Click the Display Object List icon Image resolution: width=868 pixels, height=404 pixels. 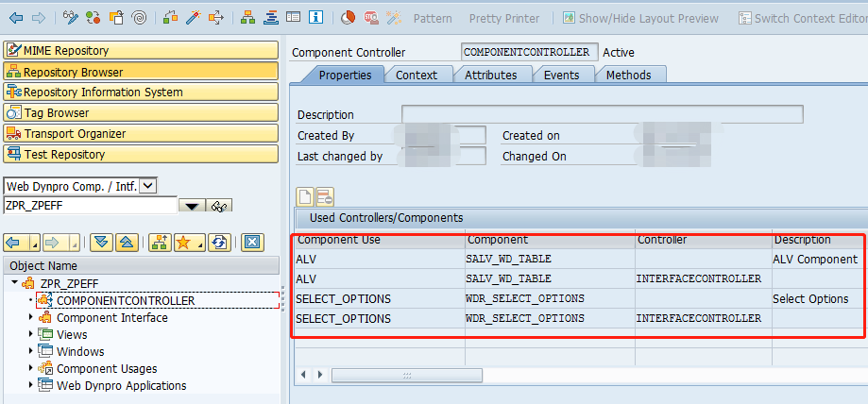(271, 18)
